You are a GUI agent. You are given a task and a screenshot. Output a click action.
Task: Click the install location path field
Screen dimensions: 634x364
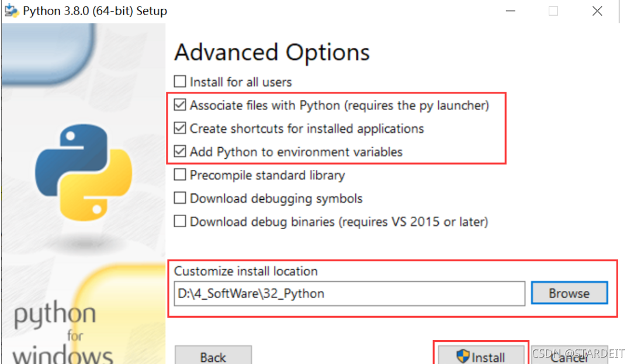pyautogui.click(x=349, y=294)
